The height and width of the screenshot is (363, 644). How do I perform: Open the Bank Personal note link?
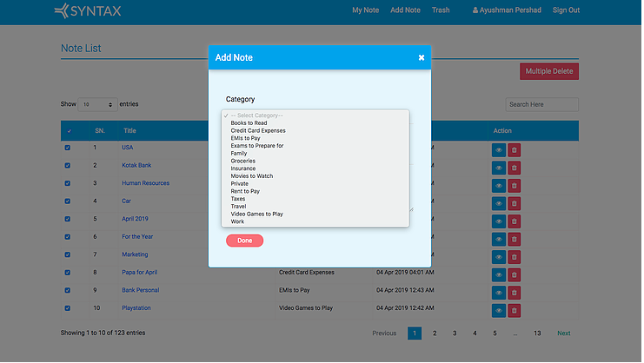[x=140, y=290]
